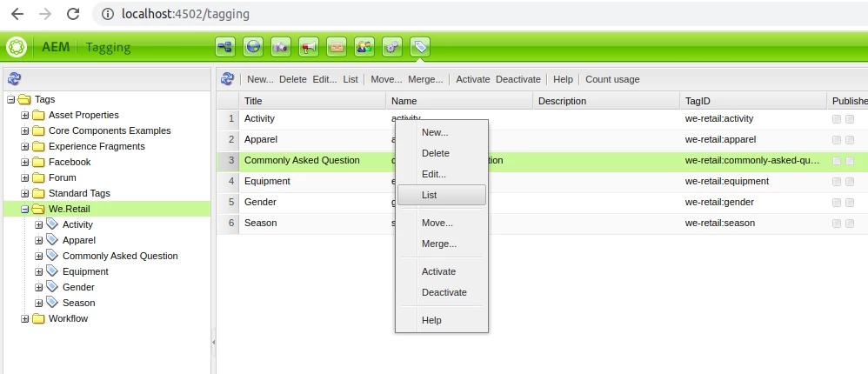Viewport: 868px width, 374px height.
Task: Toggle second checkbox in Season row
Action: (850, 224)
